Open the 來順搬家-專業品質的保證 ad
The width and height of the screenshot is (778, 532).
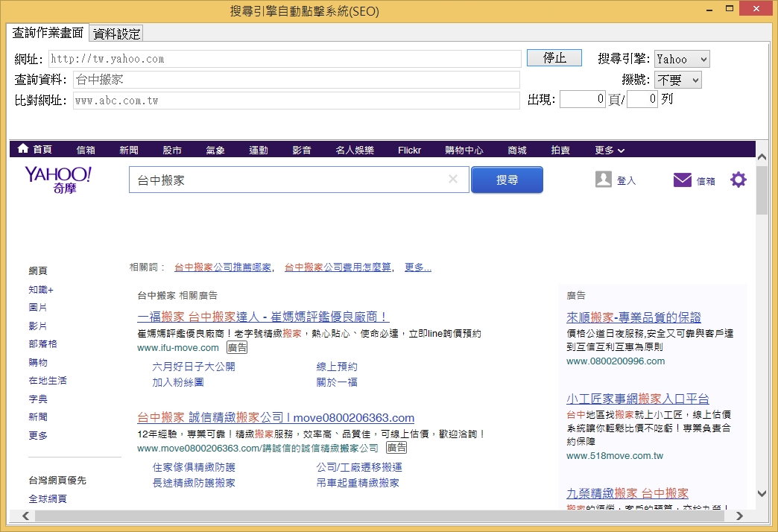633,317
